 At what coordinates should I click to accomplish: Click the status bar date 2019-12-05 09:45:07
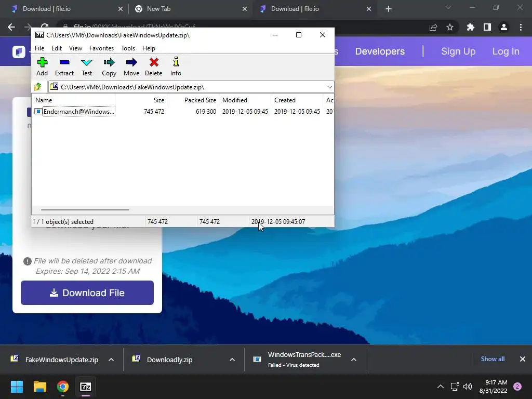[278, 221]
